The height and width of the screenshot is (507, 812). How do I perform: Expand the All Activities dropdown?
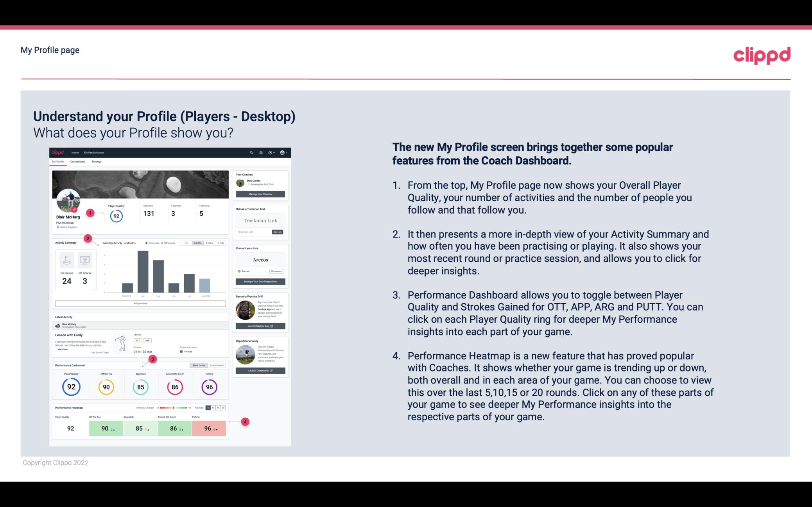(x=140, y=303)
